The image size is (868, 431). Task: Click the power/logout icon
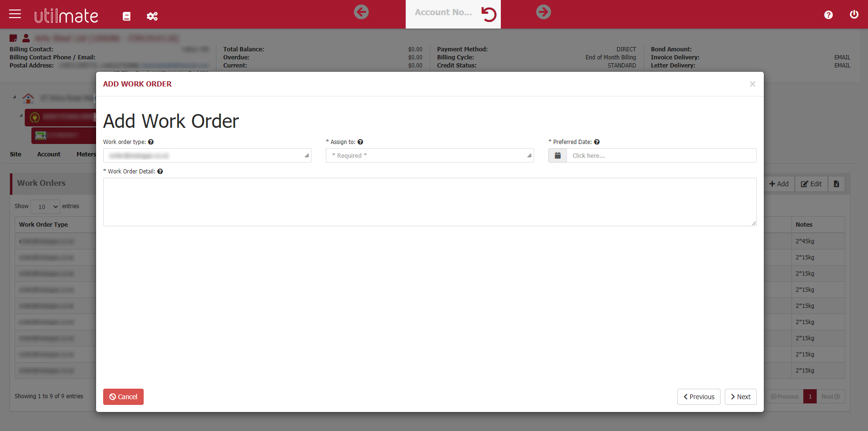pos(854,14)
